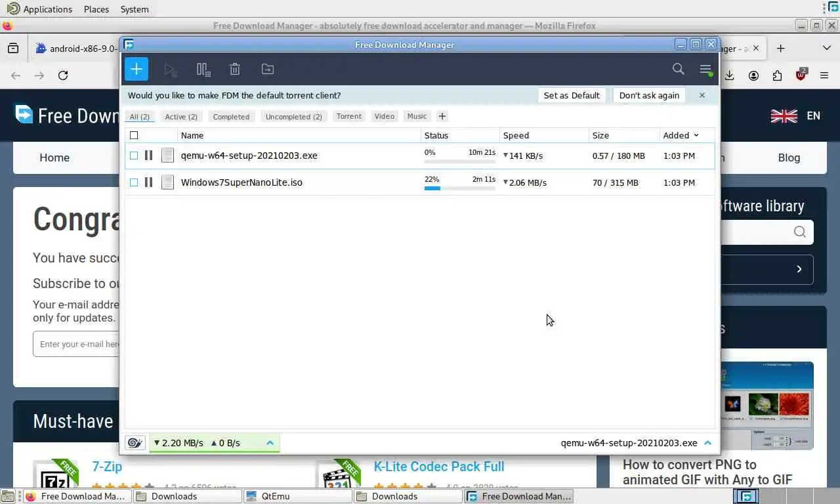
Task: Filter by Active (2) downloads
Action: pyautogui.click(x=181, y=116)
